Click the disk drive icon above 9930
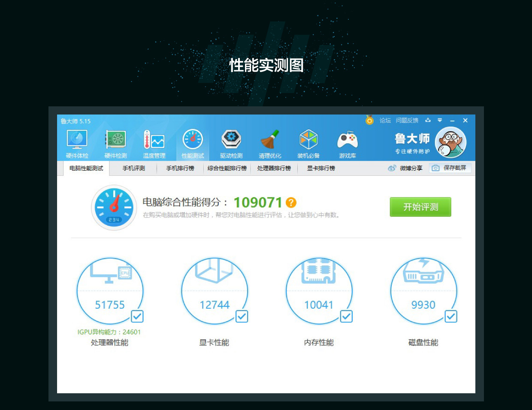Viewport: 532px width, 410px height. [423, 271]
